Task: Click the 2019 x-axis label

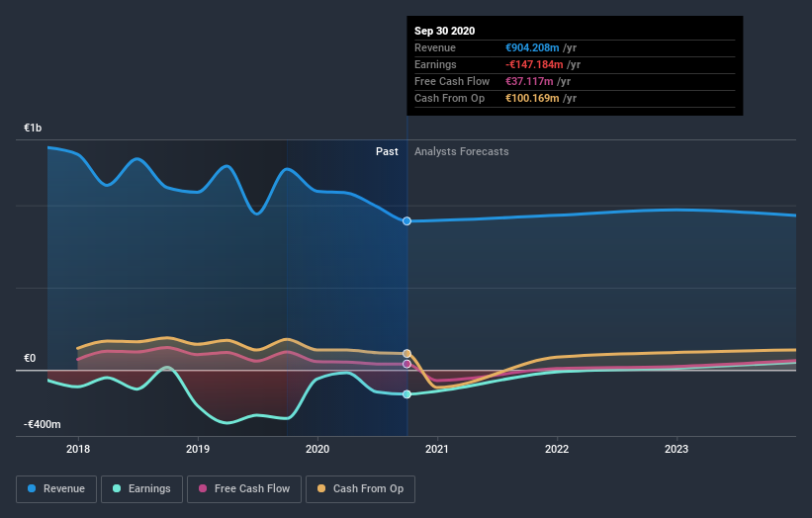Action: (198, 449)
